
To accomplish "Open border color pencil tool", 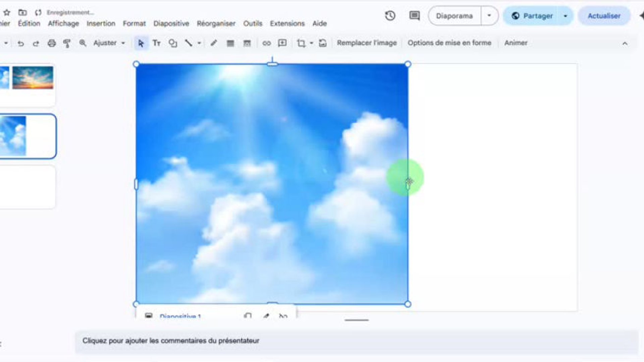I will pos(214,43).
